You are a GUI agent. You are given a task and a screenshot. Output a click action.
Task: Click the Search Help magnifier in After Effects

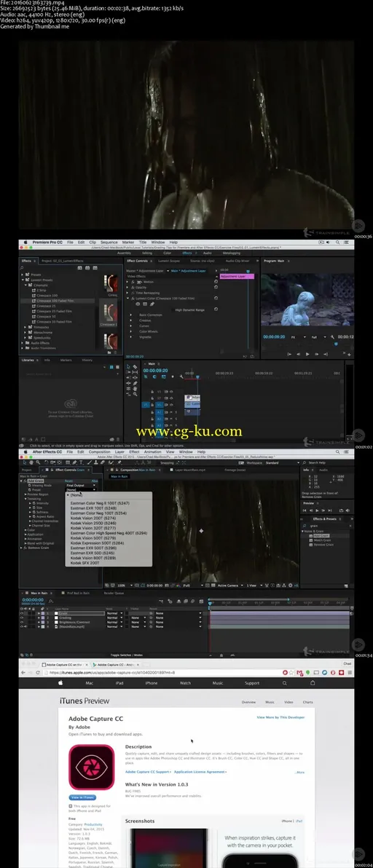click(306, 462)
